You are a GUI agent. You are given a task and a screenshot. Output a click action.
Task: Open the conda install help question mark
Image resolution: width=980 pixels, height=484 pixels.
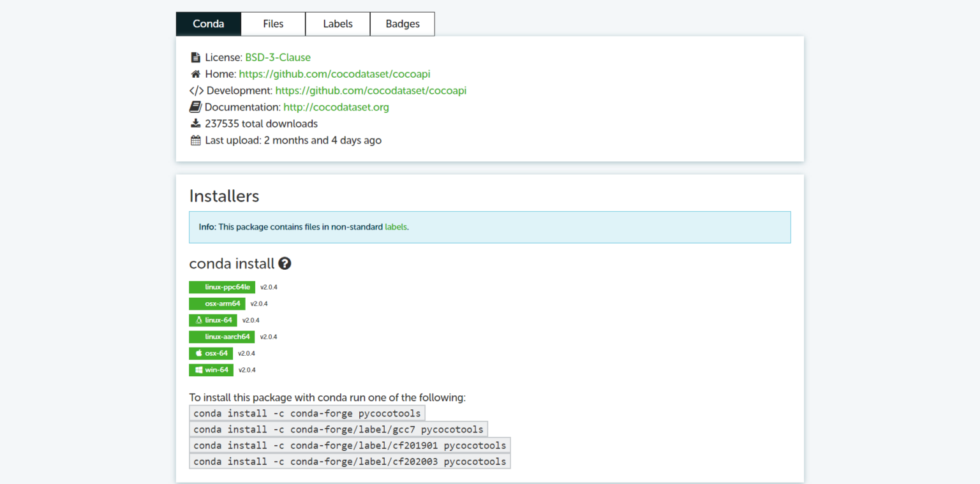285,263
